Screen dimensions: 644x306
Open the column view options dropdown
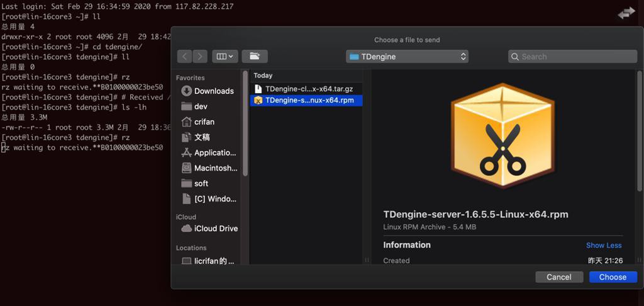(x=225, y=56)
